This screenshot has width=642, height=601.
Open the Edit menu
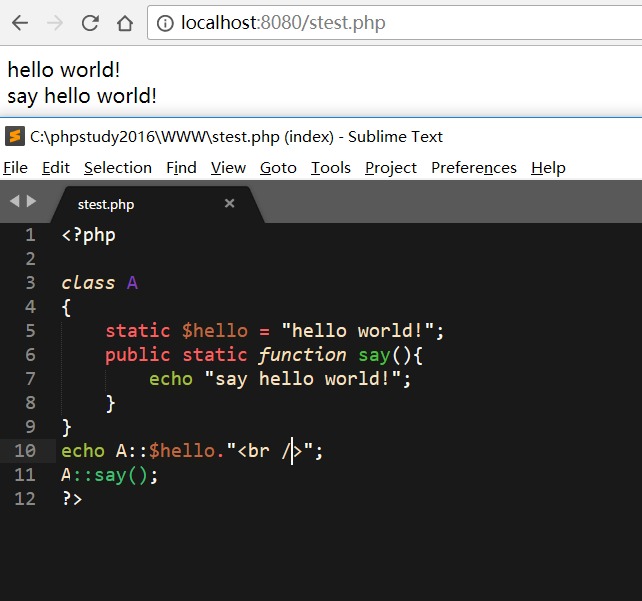tap(56, 168)
